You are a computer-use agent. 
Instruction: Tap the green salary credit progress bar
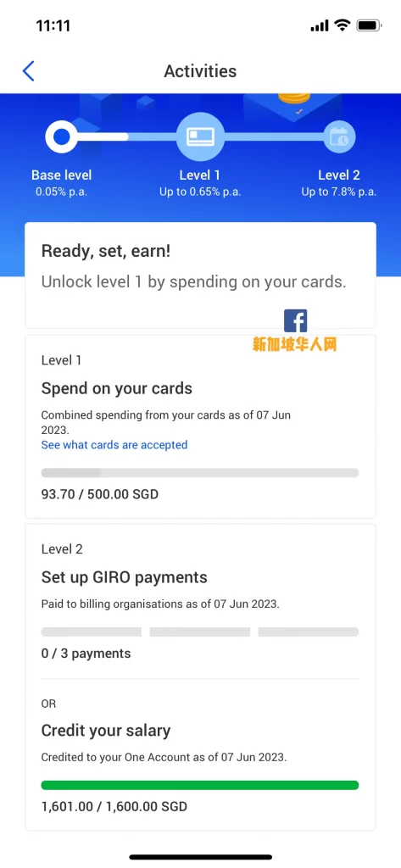pyautogui.click(x=200, y=785)
